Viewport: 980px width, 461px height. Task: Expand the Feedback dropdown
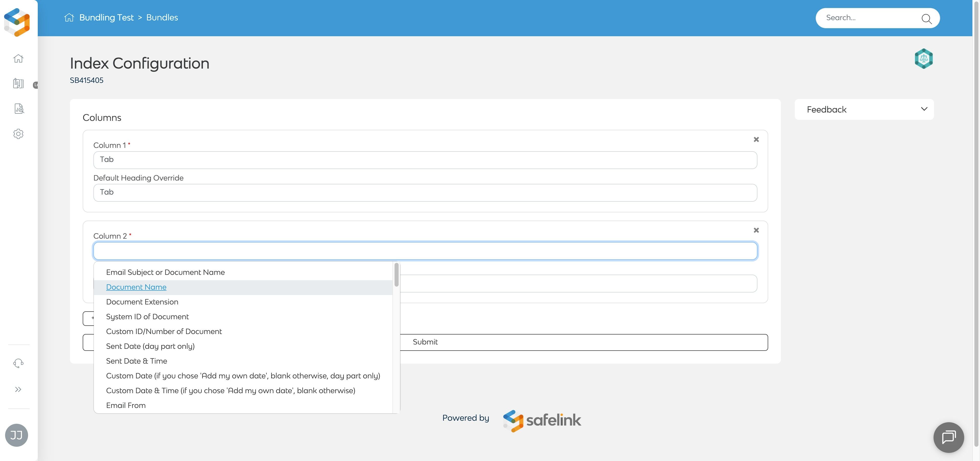click(x=864, y=109)
